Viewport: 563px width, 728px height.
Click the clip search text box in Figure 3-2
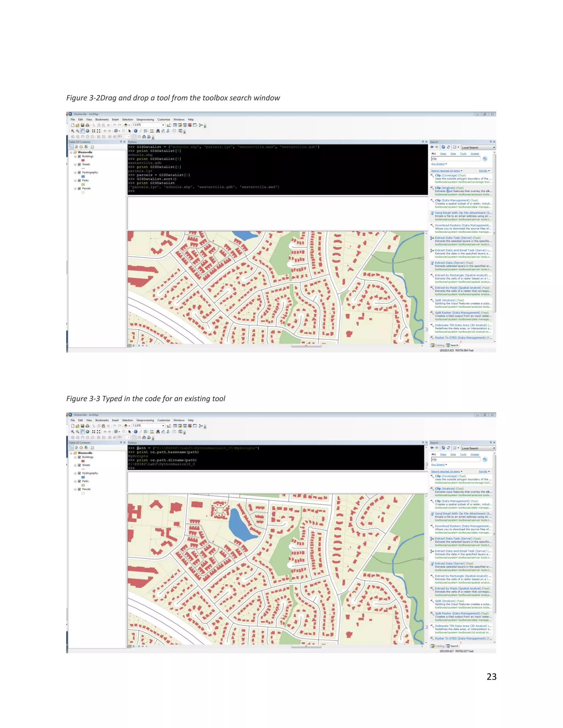click(x=456, y=159)
